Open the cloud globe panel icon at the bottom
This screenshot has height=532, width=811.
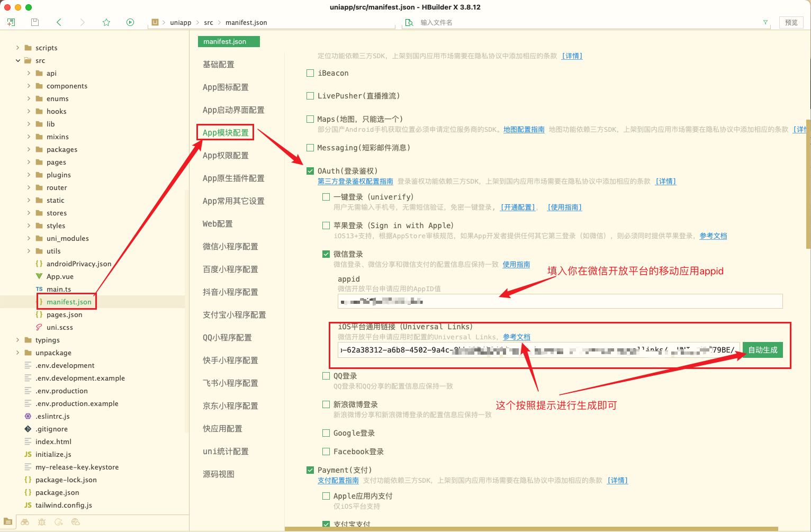(x=76, y=521)
